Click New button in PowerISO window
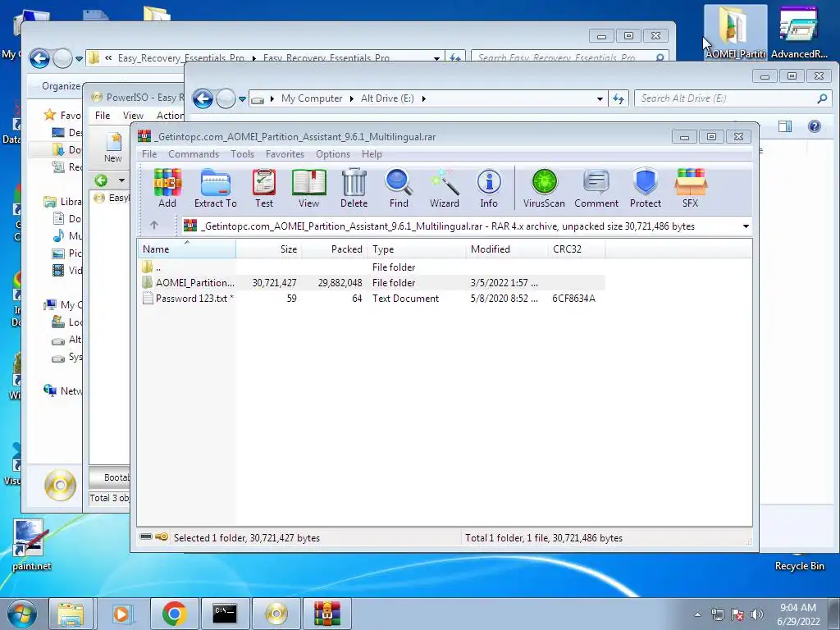Image resolution: width=840 pixels, height=630 pixels. pos(113,148)
